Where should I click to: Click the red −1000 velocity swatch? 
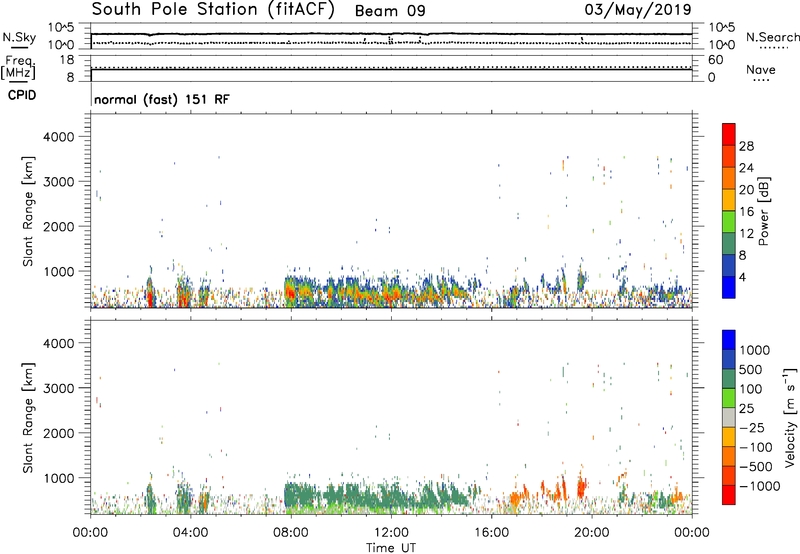click(729, 495)
